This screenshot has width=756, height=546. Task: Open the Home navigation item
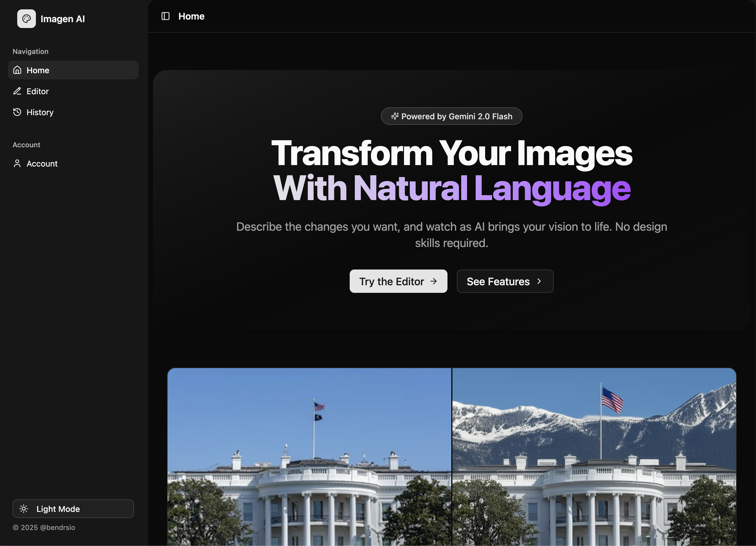pyautogui.click(x=73, y=70)
